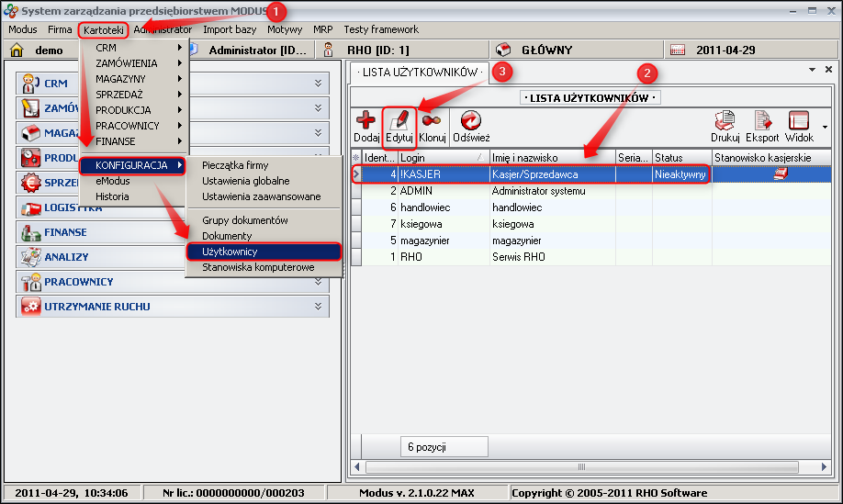Open the CRM submenu in Kartoteki menu
Image resolution: width=843 pixels, height=504 pixels.
134,48
